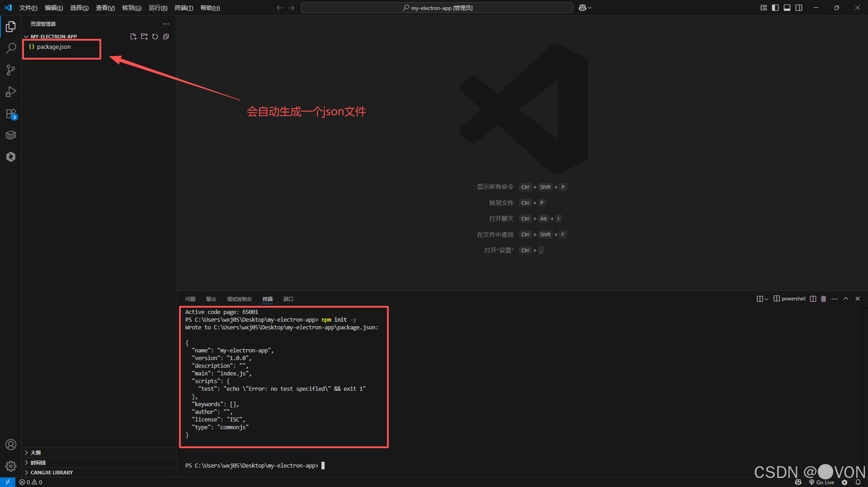Launch the new terminal from panel toolbar

pos(759,299)
